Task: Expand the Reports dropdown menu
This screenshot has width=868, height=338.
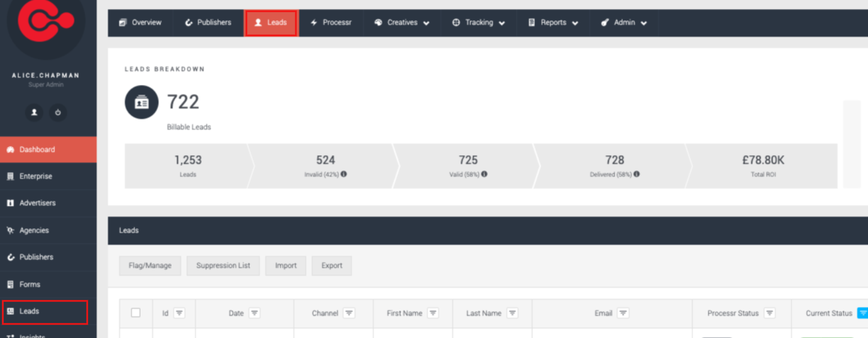Action: point(553,22)
